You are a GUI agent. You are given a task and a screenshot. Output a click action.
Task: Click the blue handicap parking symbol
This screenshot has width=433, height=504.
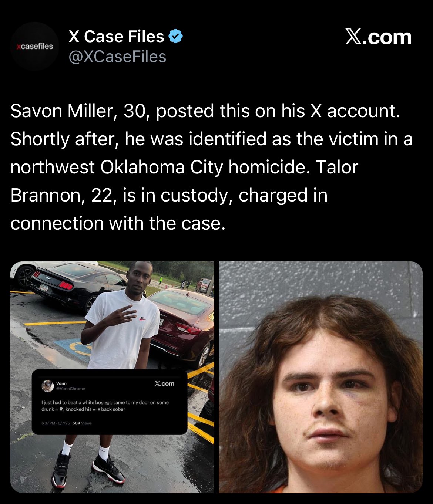point(73,348)
